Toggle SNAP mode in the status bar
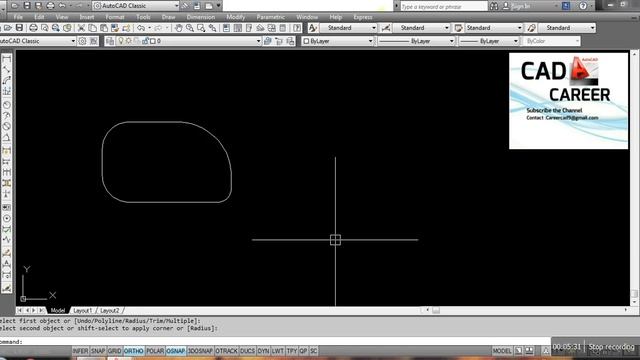Viewport: 640px width, 360px height. (98, 351)
